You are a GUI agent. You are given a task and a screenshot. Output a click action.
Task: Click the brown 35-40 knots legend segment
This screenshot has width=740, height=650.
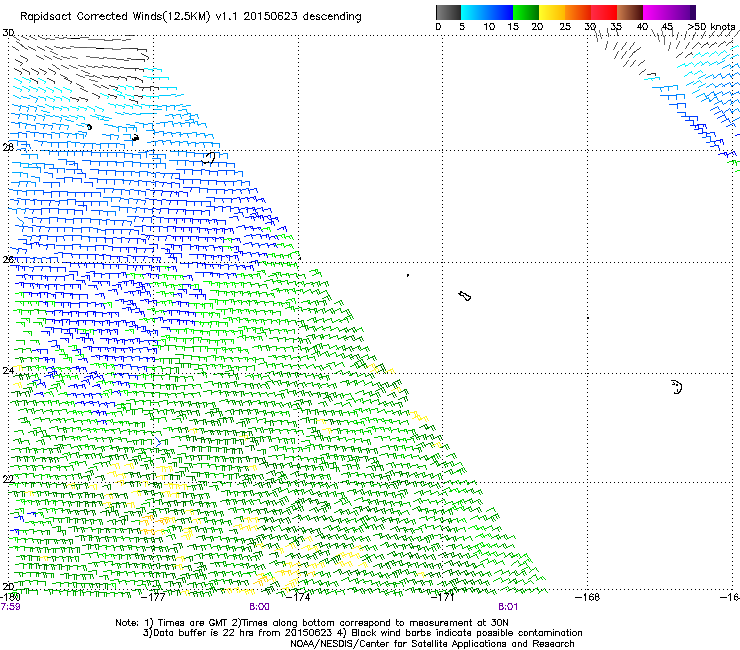pyautogui.click(x=630, y=12)
